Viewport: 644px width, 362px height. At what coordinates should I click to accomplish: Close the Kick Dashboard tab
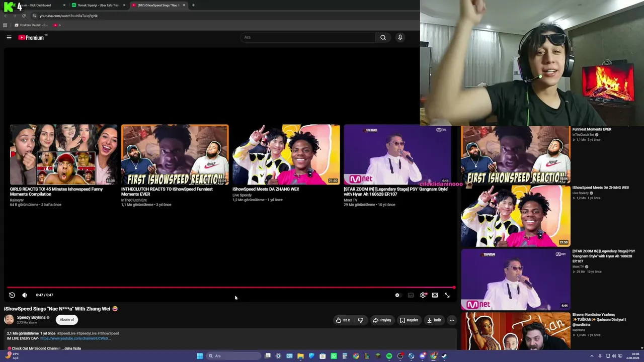[64, 5]
